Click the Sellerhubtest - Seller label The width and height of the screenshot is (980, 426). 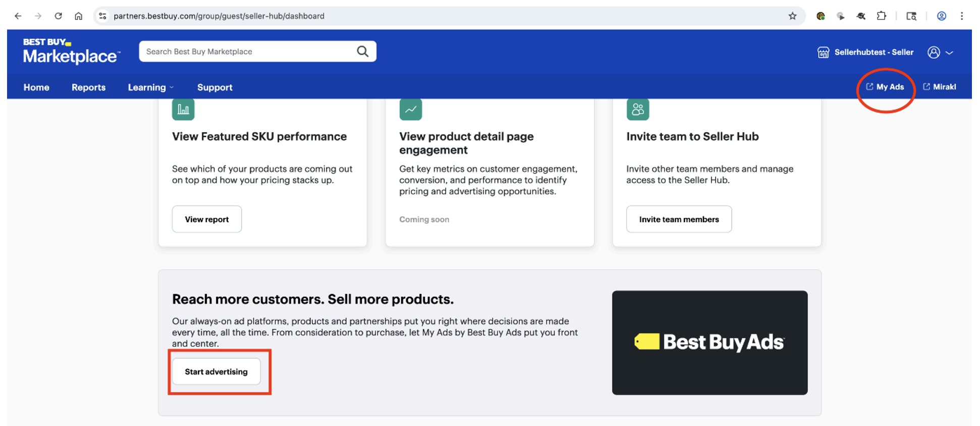(x=874, y=52)
